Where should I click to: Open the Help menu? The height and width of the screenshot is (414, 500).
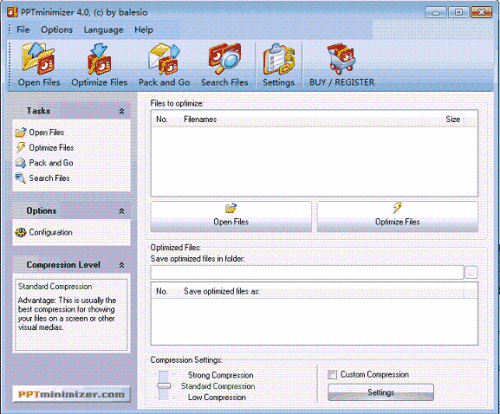(x=144, y=30)
